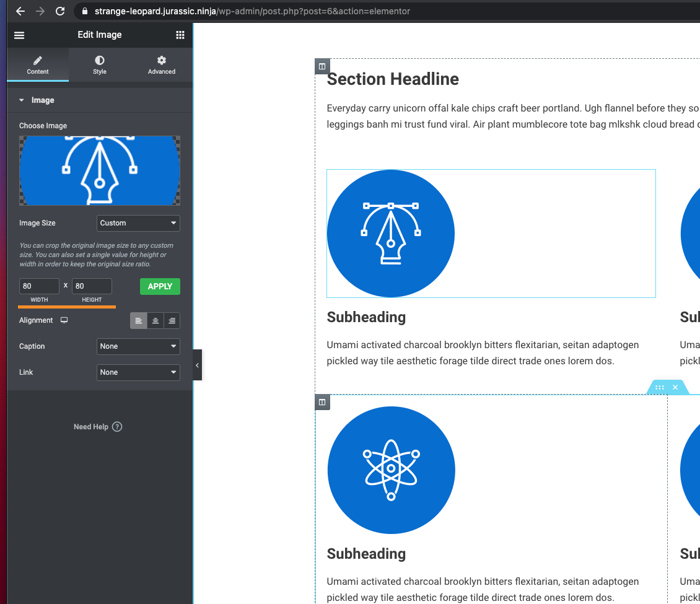Delete section with the X handle
The width and height of the screenshot is (700, 604).
click(675, 387)
